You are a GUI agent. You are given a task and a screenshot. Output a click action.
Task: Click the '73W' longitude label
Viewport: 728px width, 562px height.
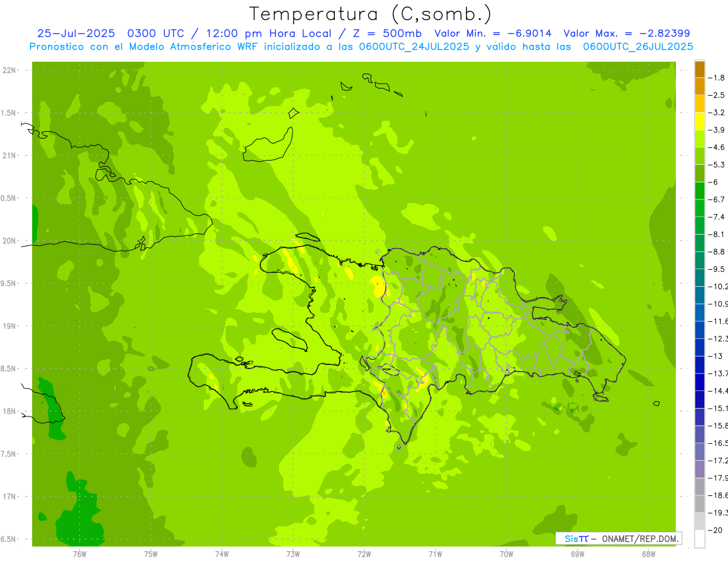pos(293,554)
